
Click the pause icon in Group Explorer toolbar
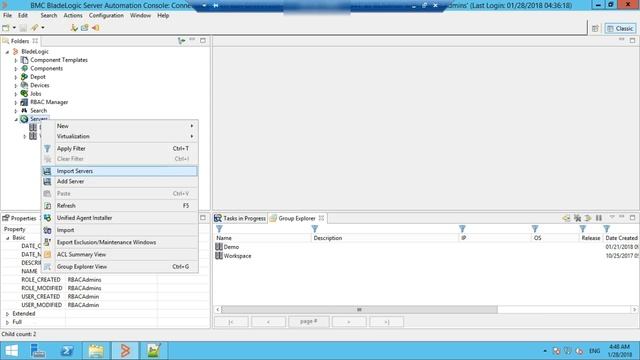pos(599,218)
